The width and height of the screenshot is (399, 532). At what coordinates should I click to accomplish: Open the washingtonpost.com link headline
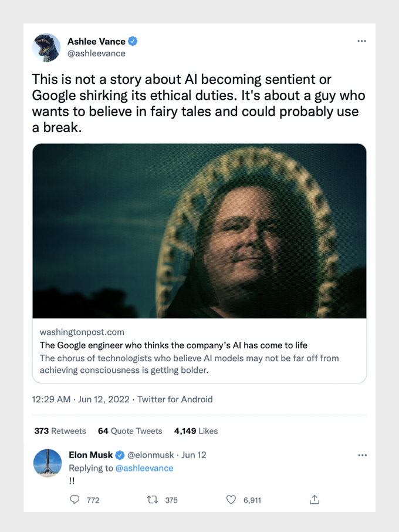tap(174, 345)
